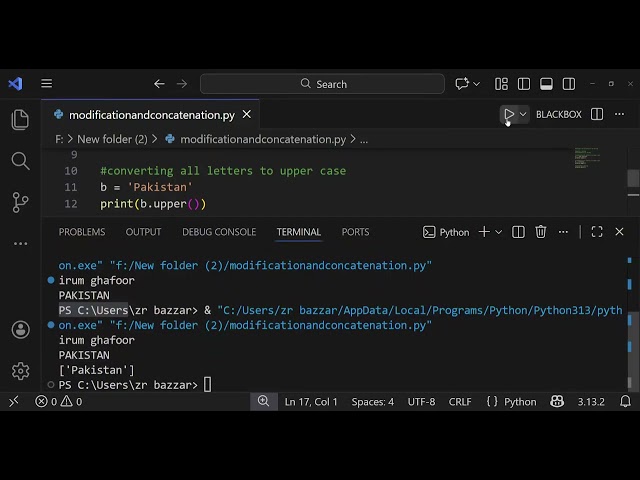The height and width of the screenshot is (480, 640).
Task: Click the editor vertical scrollbar
Action: pyautogui.click(x=633, y=180)
